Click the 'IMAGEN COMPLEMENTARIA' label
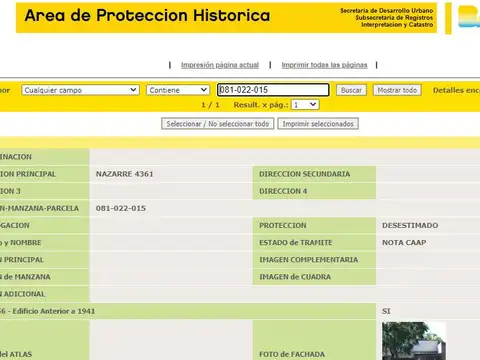Viewport: 480px width, 360px height. [x=309, y=260]
